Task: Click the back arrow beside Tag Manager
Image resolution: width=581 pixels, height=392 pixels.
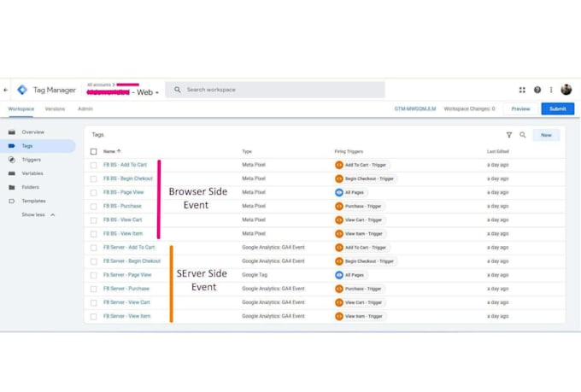Action: 6,90
